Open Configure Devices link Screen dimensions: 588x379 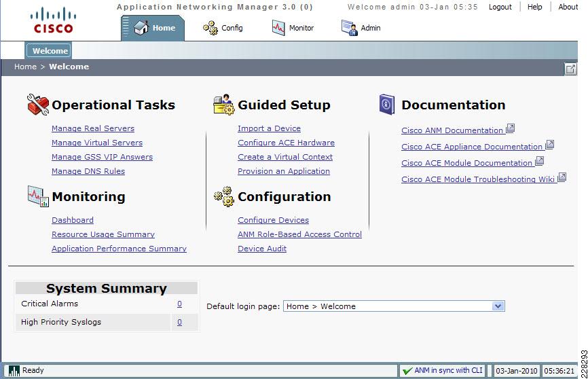tap(274, 220)
